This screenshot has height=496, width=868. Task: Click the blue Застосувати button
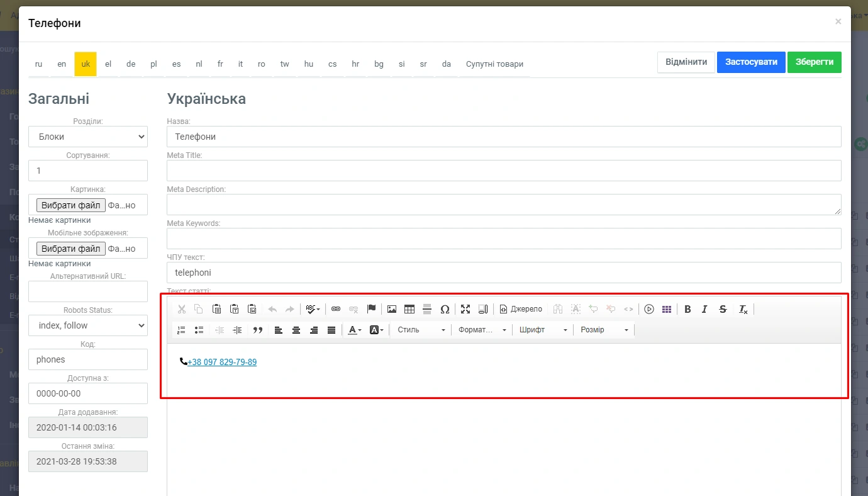(x=751, y=62)
